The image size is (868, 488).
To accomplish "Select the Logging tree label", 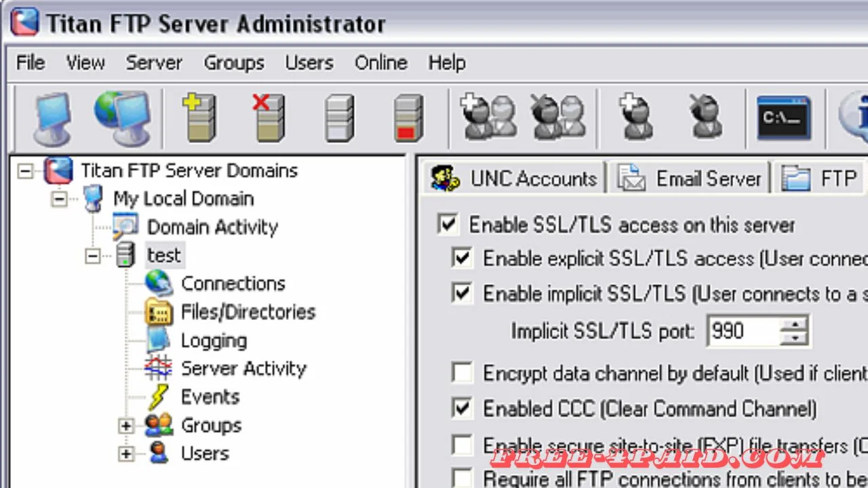I will point(214,340).
